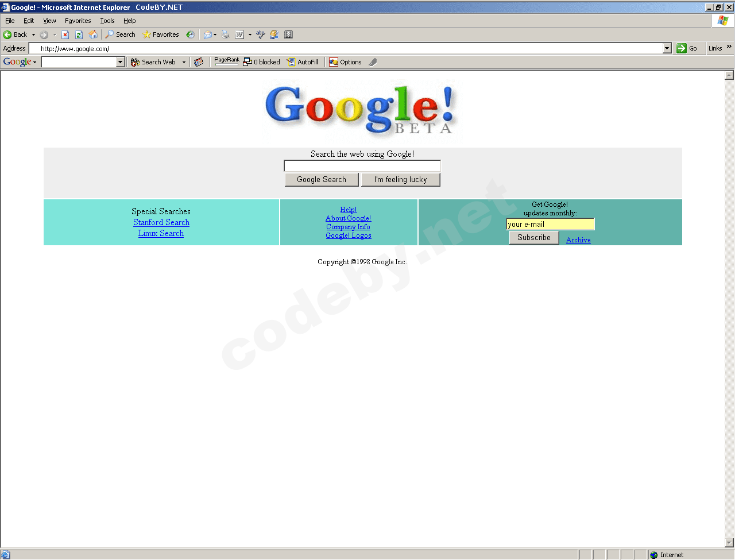Click the yellow your e-mail field

tap(550, 225)
